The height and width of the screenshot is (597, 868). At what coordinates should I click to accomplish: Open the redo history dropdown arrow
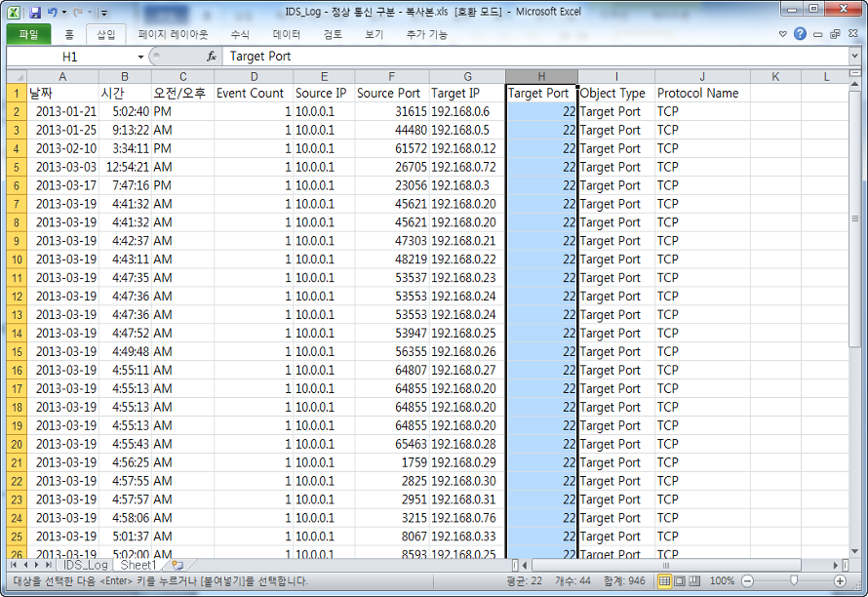[x=90, y=12]
